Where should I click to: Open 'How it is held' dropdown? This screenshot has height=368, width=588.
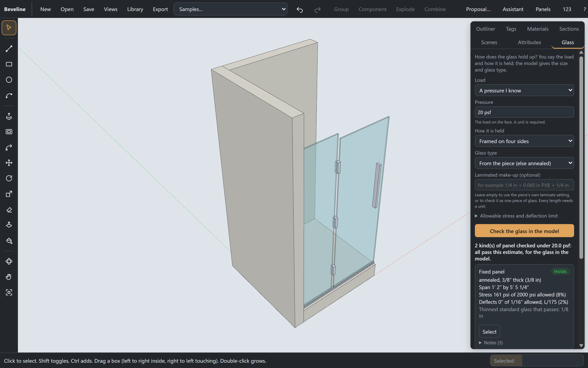point(524,141)
